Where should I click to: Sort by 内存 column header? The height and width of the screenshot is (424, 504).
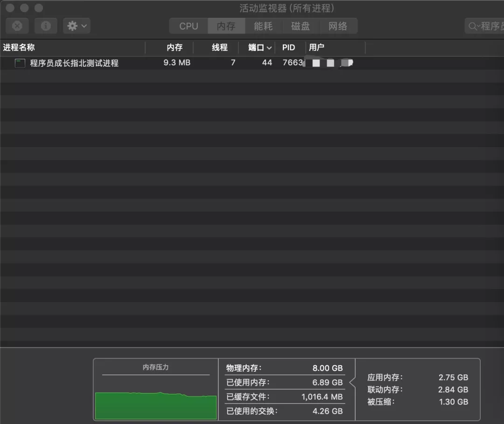pyautogui.click(x=175, y=48)
